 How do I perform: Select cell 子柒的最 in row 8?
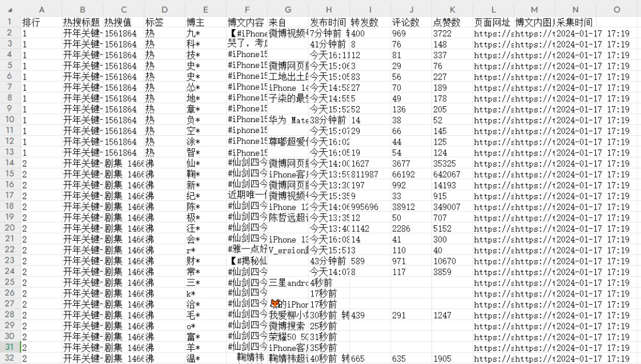[288, 98]
